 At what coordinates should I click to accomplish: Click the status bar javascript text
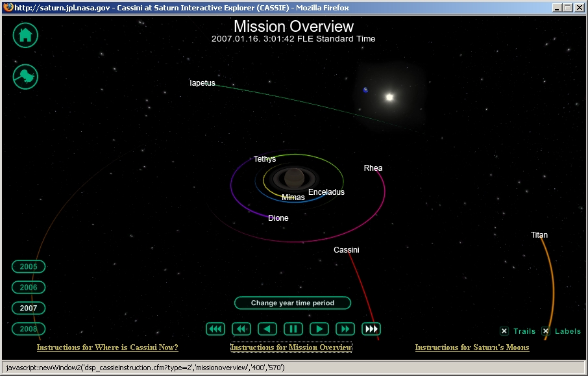pyautogui.click(x=145, y=368)
